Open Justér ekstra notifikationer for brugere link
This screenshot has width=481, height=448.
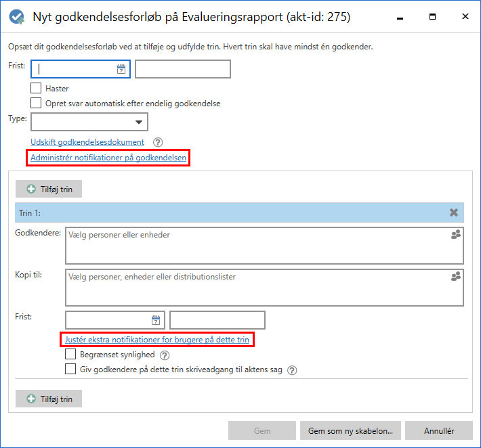tap(156, 340)
